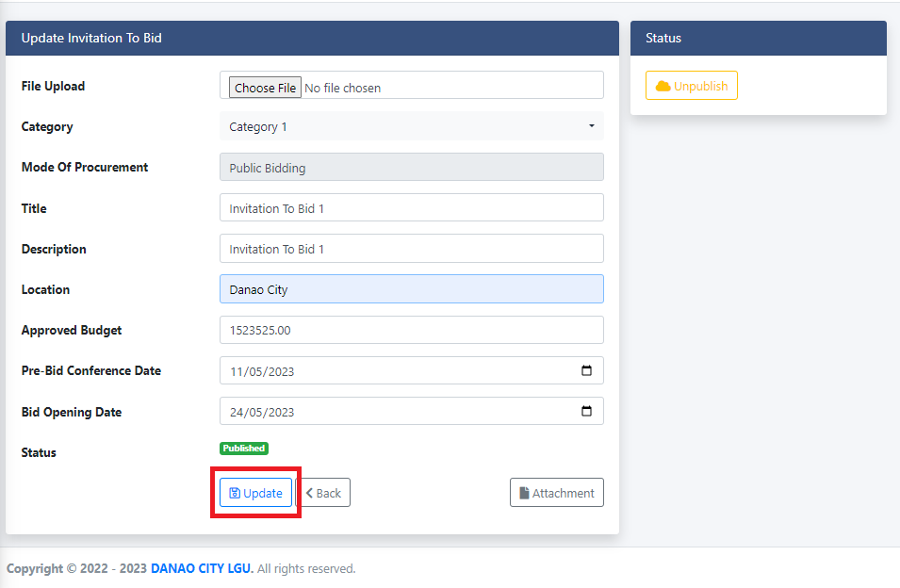Viewport: 900px width, 588px height.
Task: Expand the Category dropdown
Action: click(412, 126)
